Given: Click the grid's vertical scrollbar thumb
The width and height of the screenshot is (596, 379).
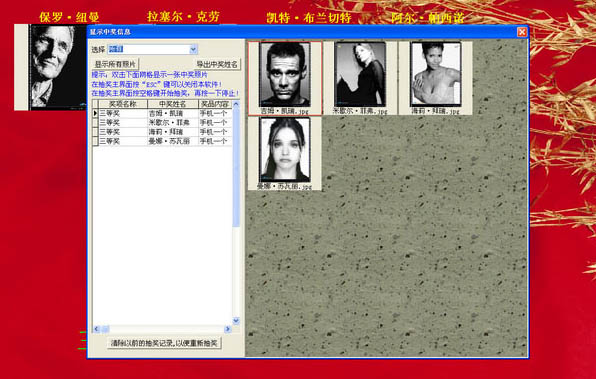Looking at the screenshot, I should [x=236, y=167].
